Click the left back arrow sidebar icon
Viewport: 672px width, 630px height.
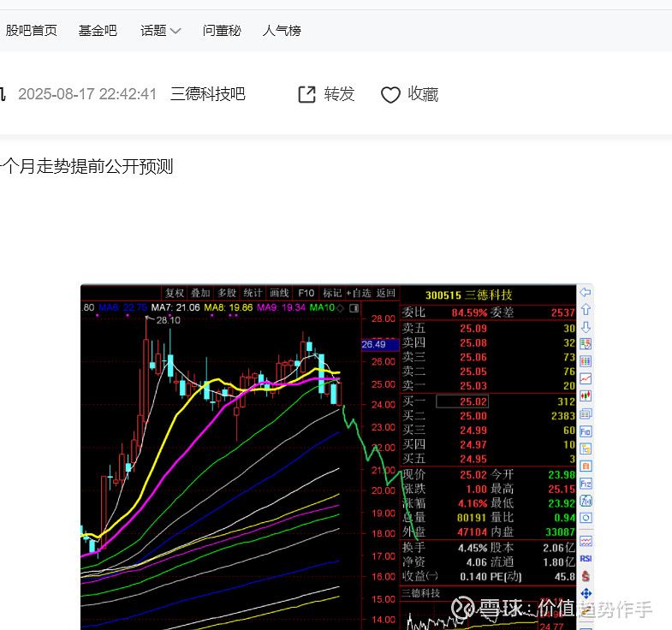coord(586,292)
